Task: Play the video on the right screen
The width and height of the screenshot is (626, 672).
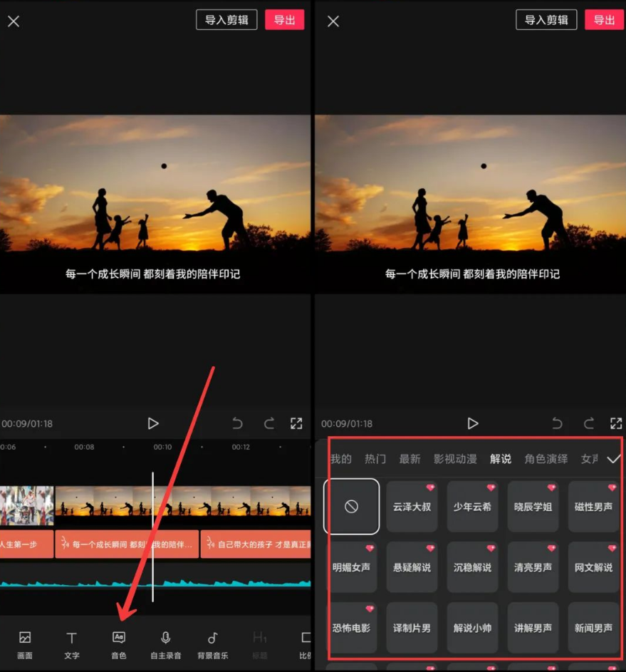Action: click(x=472, y=423)
